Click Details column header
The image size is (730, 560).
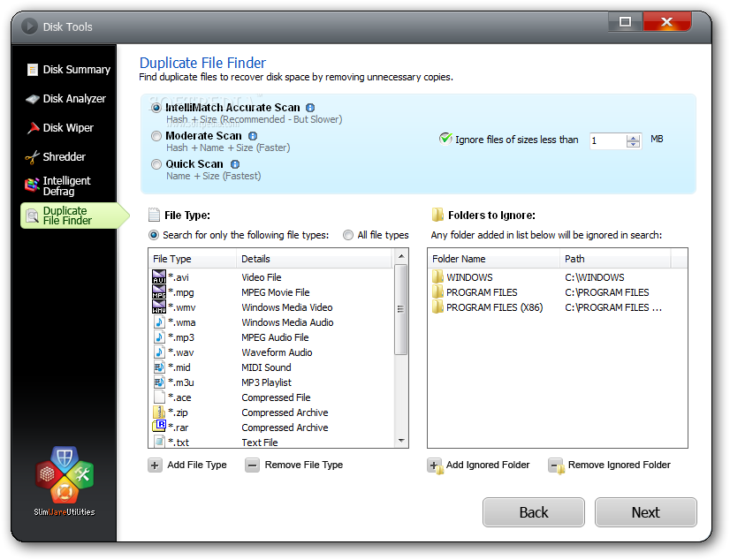(x=315, y=259)
